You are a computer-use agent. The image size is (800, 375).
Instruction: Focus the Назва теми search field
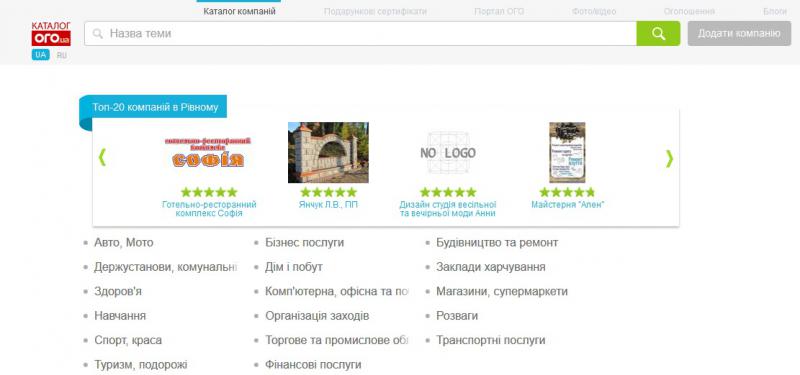[x=360, y=34]
